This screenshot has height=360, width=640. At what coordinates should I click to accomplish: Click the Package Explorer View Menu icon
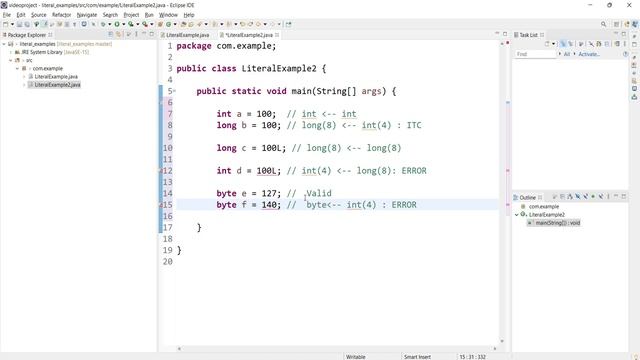136,35
